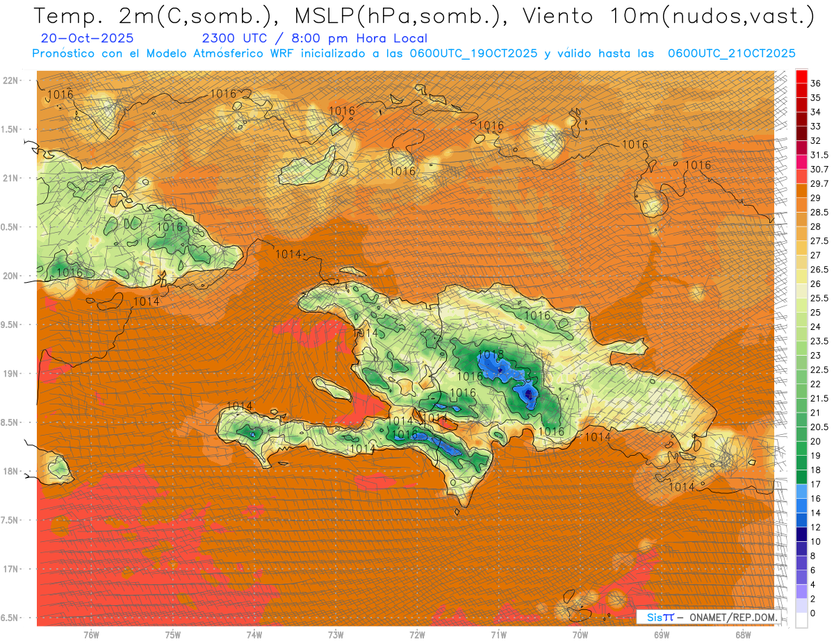Click the '2300 UTC / 8:00 pm Hora Local' time
This screenshot has height=644, width=834.
pos(315,38)
